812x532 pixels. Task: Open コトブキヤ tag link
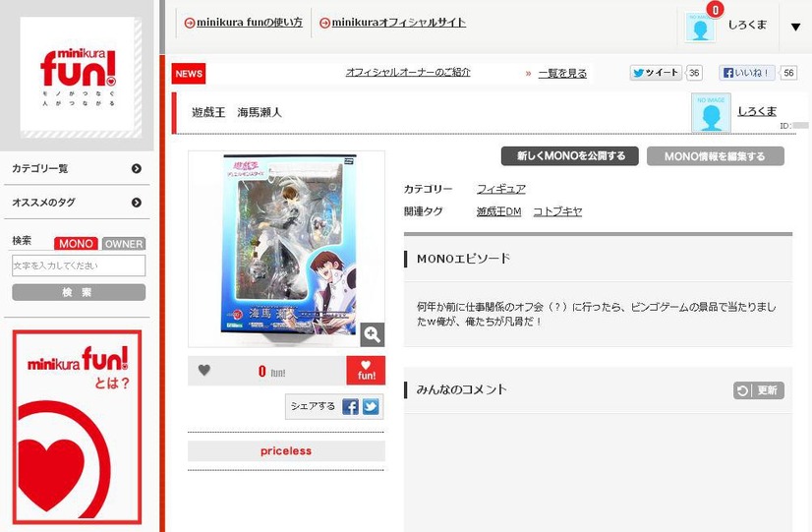pyautogui.click(x=557, y=211)
